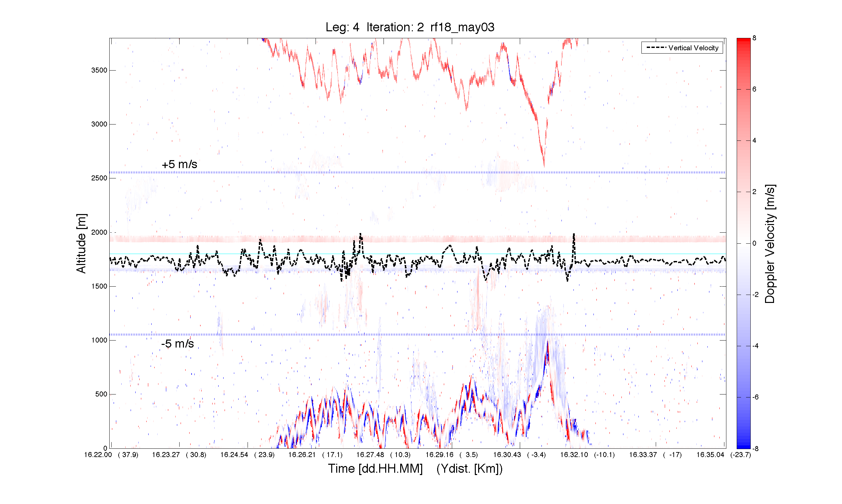Click the Ydist value '(-10.1)'
This screenshot has width=842, height=504.
click(604, 455)
